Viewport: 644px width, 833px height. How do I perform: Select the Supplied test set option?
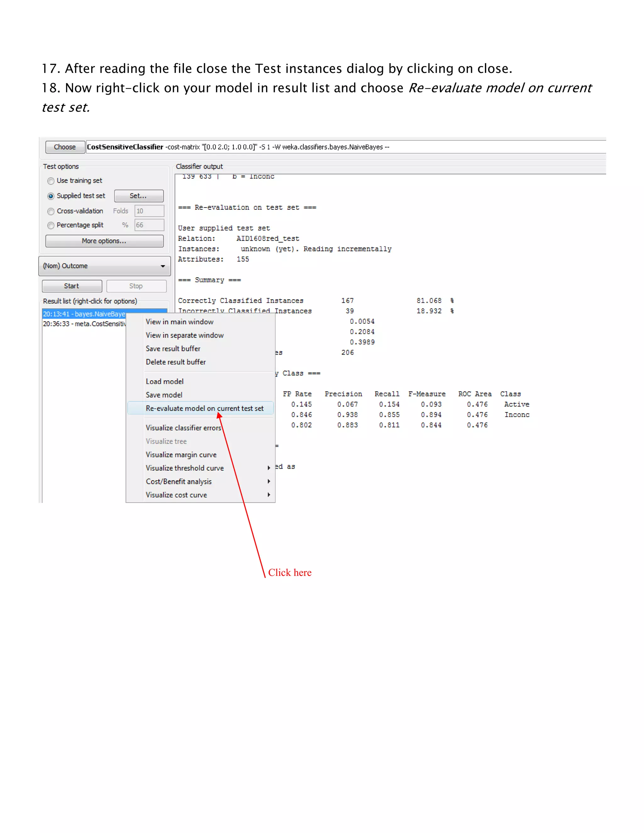tap(51, 196)
